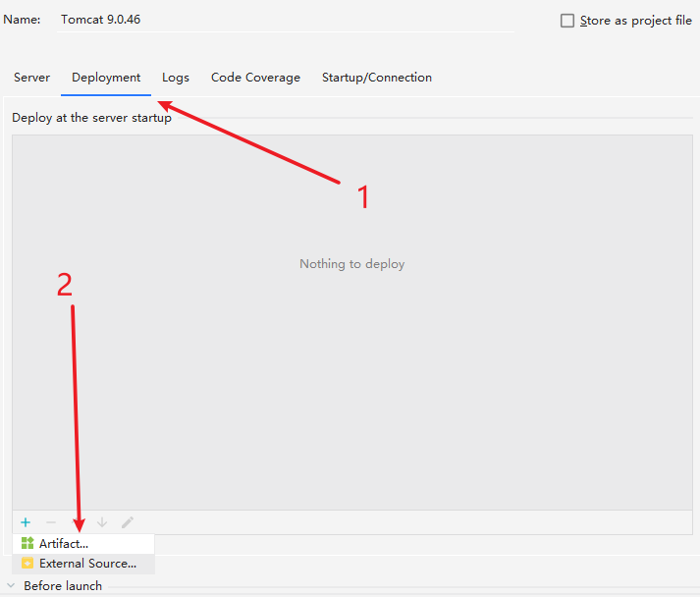
Task: Collapse the Before launch section
Action: (11, 585)
